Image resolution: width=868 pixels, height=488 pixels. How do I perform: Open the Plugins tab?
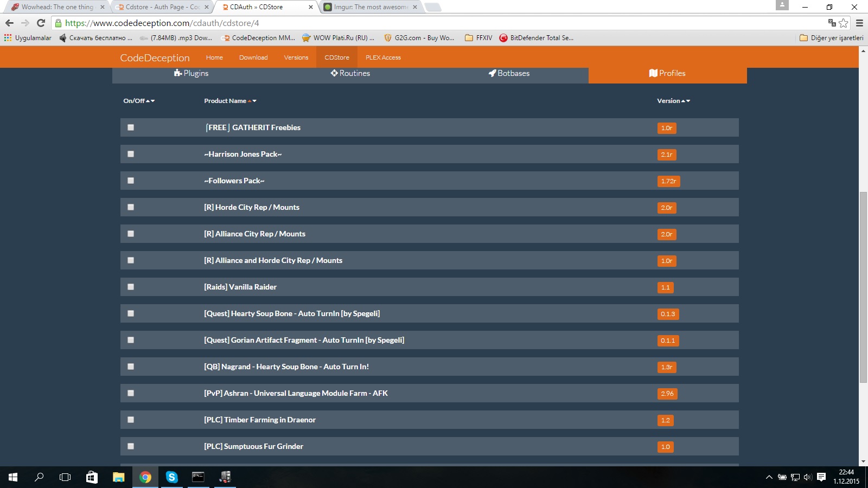pyautogui.click(x=191, y=73)
